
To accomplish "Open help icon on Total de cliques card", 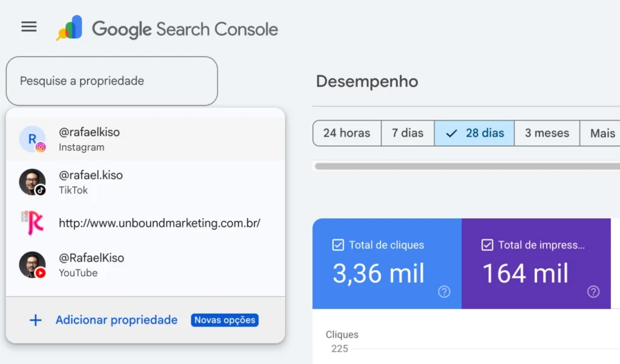I will 444,292.
